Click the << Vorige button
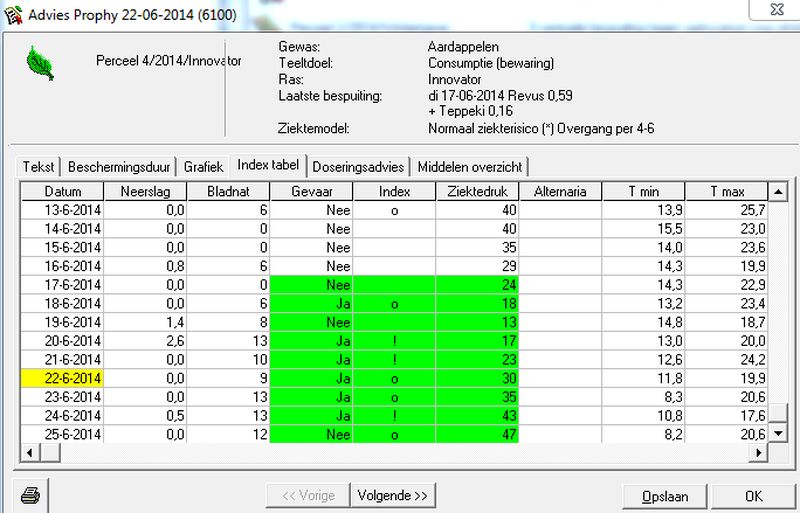800x513 pixels. [x=308, y=496]
